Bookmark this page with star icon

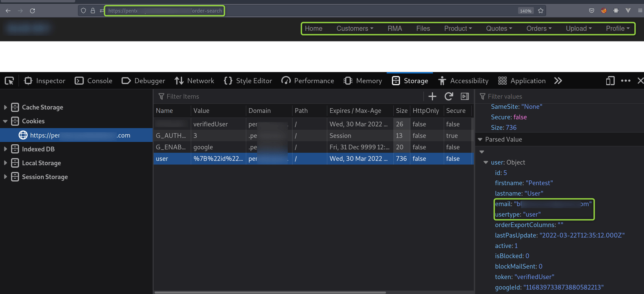point(541,11)
